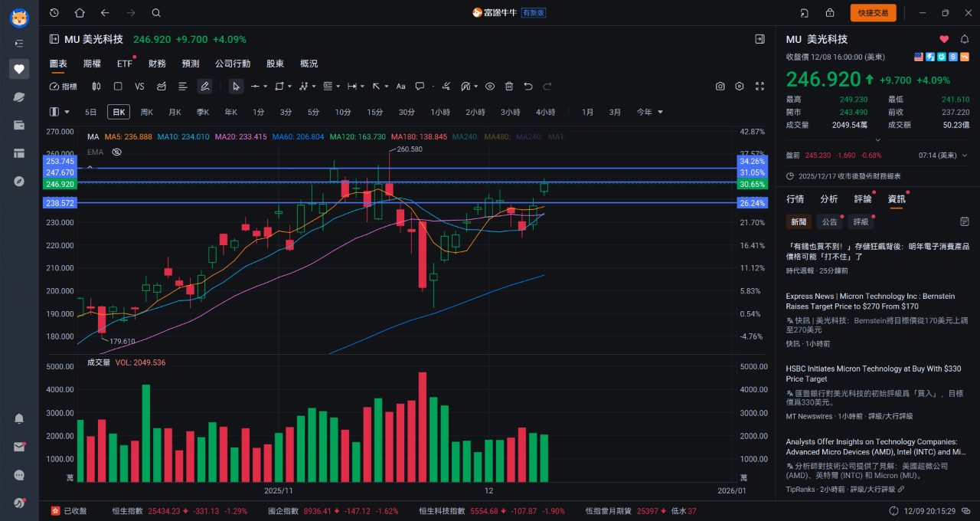The width and height of the screenshot is (980, 521).
Task: Click the 238.572 horizontal line label
Action: pos(60,203)
